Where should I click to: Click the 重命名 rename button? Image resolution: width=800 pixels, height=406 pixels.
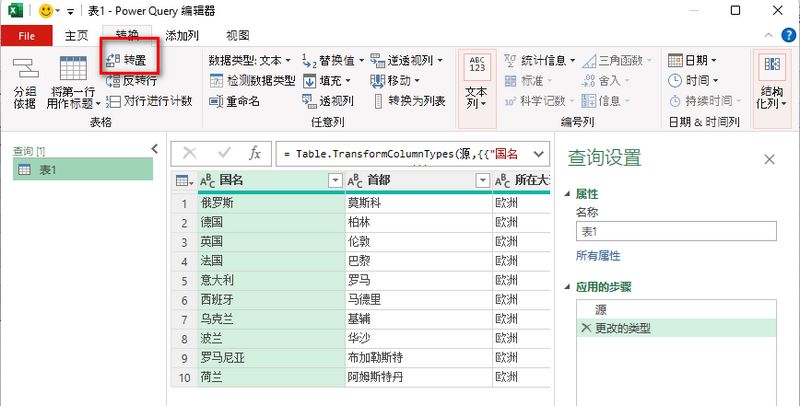(235, 101)
